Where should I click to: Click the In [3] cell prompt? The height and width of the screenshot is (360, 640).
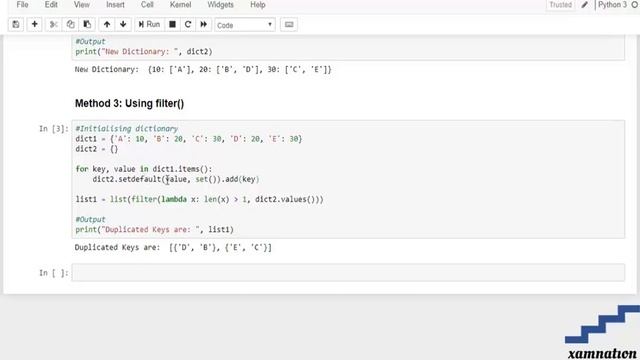pos(53,129)
